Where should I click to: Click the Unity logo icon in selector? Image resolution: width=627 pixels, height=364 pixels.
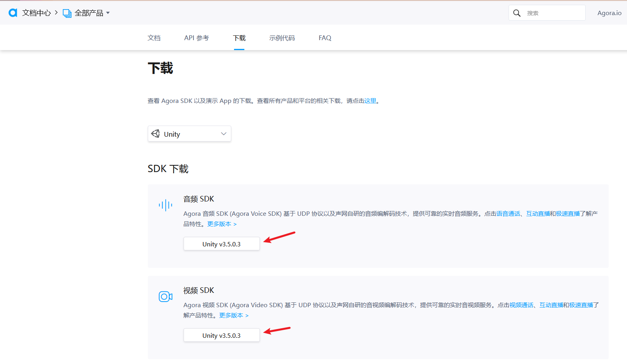tap(156, 134)
